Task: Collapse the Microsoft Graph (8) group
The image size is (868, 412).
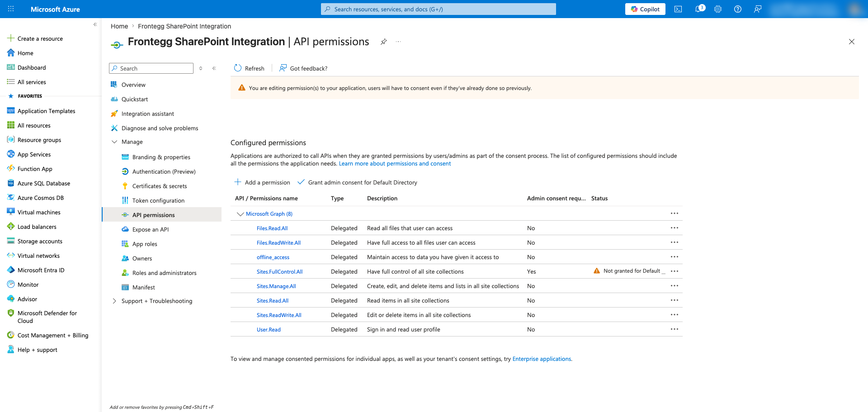Action: (241, 214)
